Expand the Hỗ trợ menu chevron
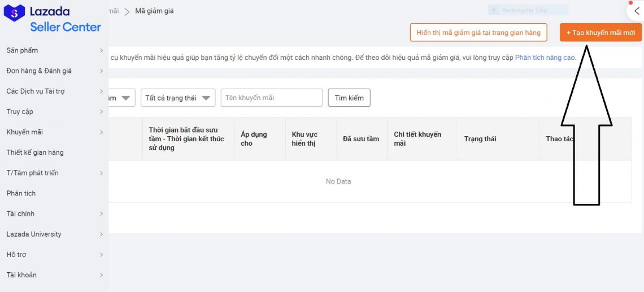This screenshot has width=644, height=292. pyautogui.click(x=102, y=255)
